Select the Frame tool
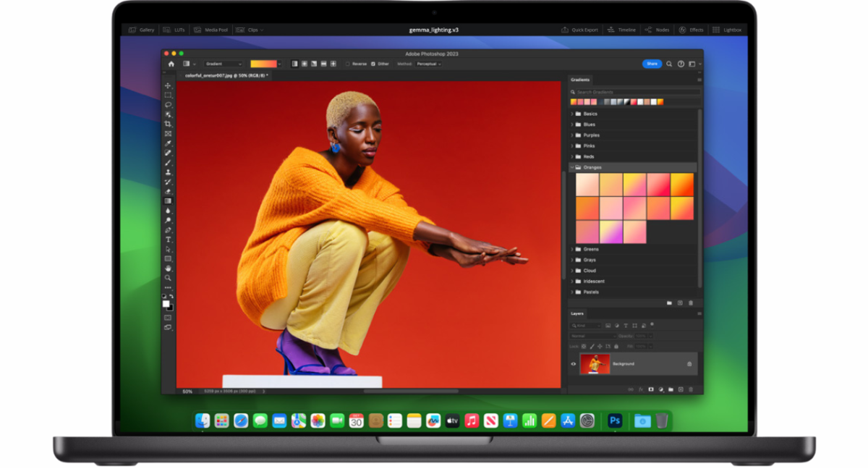The image size is (868, 469). (168, 134)
